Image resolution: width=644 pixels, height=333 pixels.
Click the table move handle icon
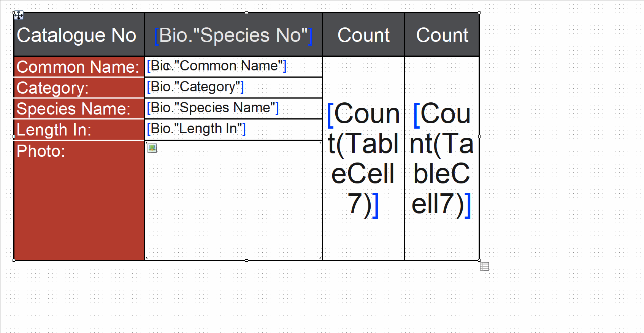pyautogui.click(x=18, y=15)
